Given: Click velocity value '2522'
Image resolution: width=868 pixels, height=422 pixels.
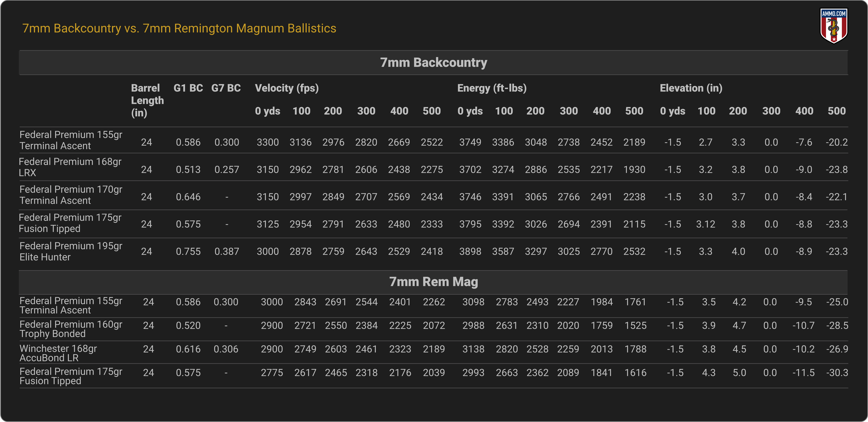Looking at the screenshot, I should 432,142.
